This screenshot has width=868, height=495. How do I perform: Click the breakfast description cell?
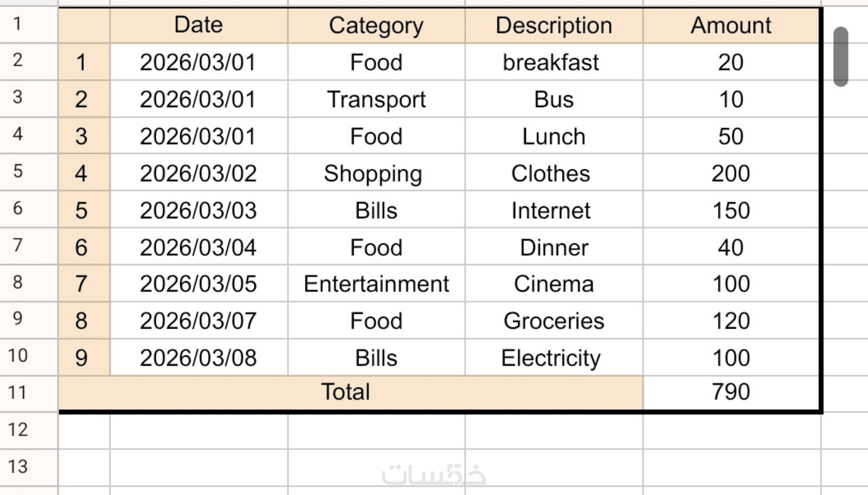551,62
